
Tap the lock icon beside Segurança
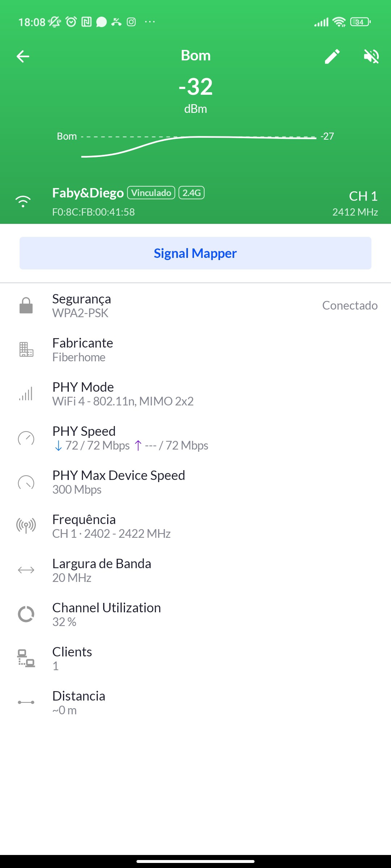pos(26,306)
